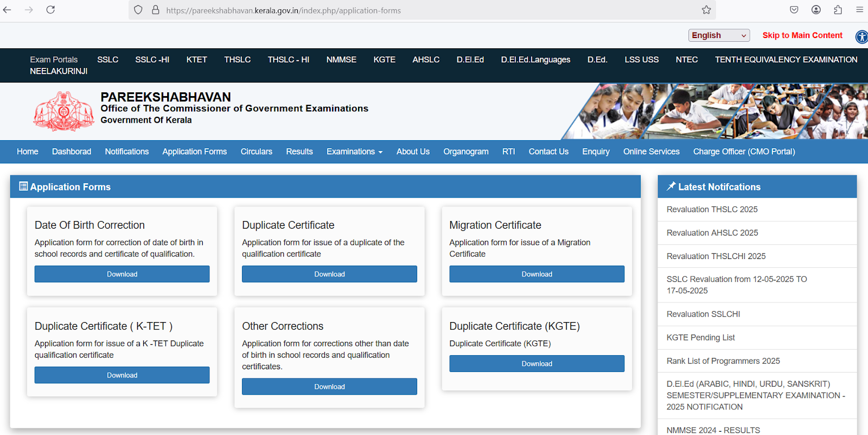The height and width of the screenshot is (435, 868).
Task: Open the Enquiry page
Action: [x=596, y=152]
